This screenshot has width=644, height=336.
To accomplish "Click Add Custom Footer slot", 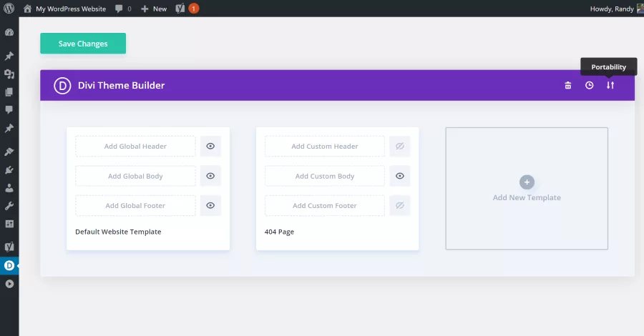I will click(x=325, y=206).
